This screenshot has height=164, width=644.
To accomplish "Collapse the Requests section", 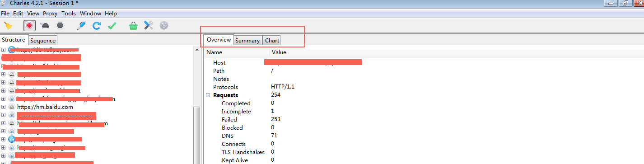I will pyautogui.click(x=208, y=95).
